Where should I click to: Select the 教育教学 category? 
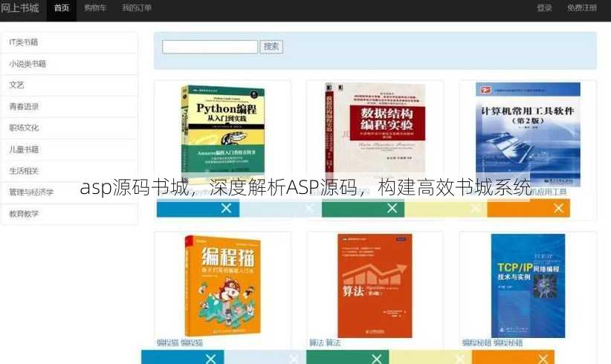[69, 214]
